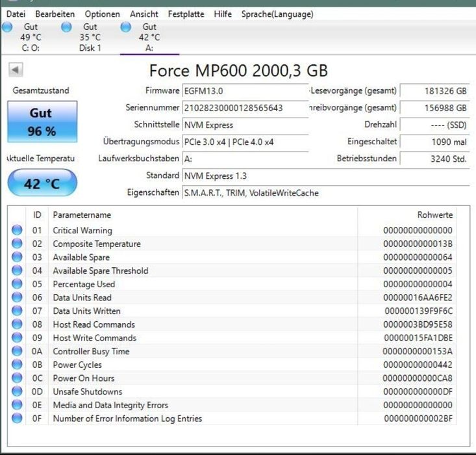Image resolution: width=476 pixels, height=455 pixels.
Task: Select the Disk 1 tab at 35 °C
Action: [90, 37]
